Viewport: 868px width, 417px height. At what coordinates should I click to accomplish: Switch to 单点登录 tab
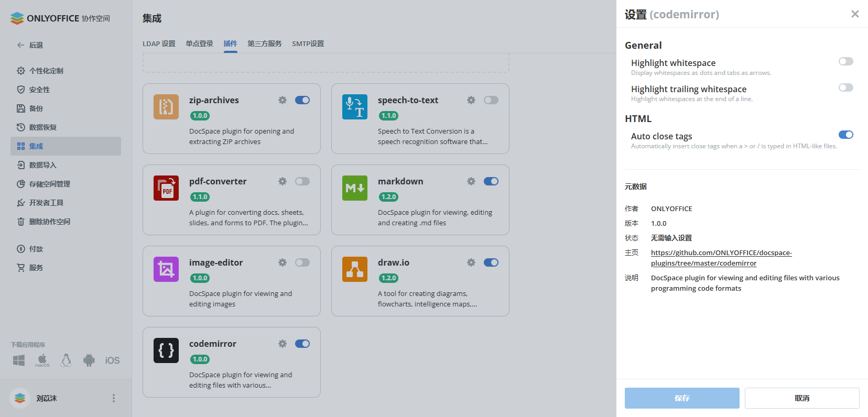[199, 43]
